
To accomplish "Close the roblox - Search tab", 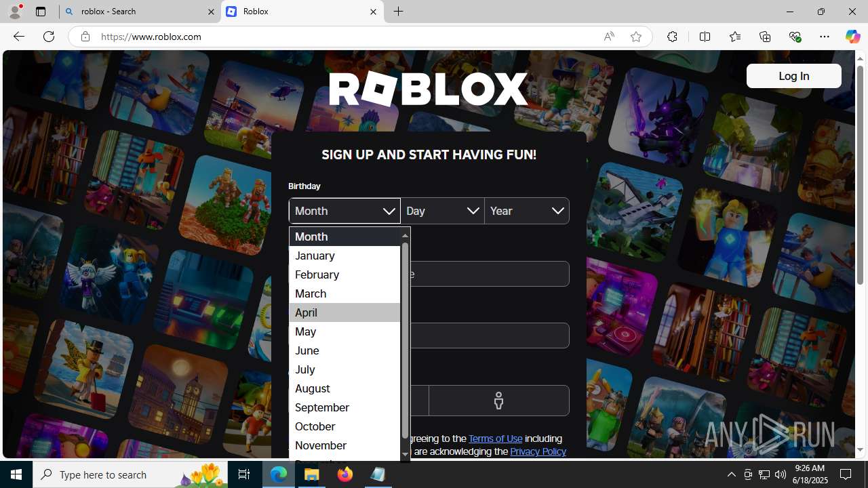I will point(211,12).
